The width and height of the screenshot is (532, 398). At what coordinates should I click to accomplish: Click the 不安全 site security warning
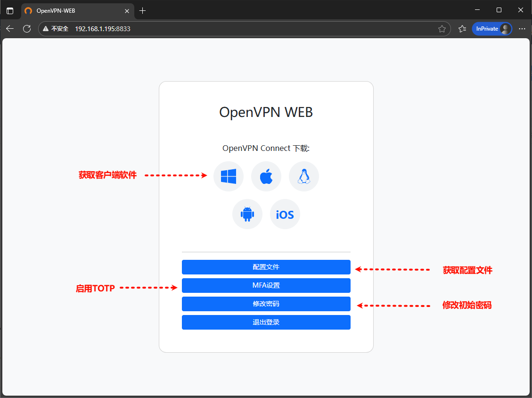(56, 29)
